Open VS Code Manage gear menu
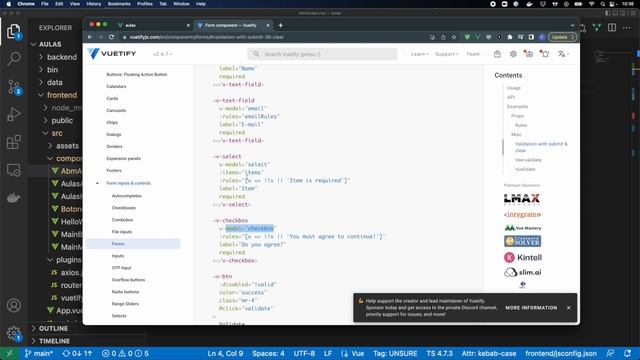Viewport: 640px width, 360px height. coord(14,333)
